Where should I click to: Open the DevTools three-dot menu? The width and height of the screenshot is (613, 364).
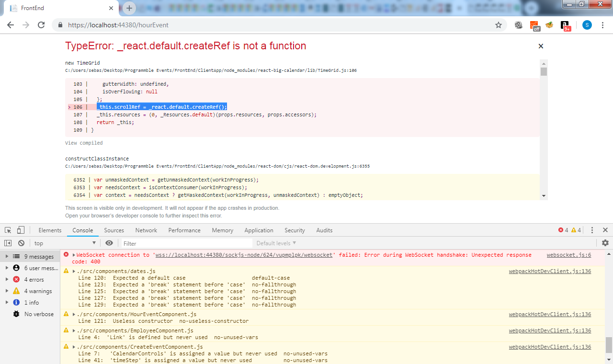click(592, 230)
